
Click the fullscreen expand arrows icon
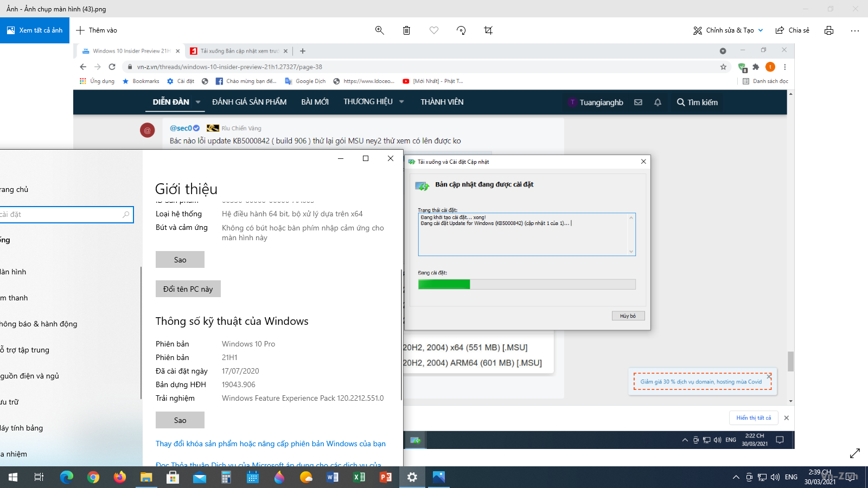(855, 453)
